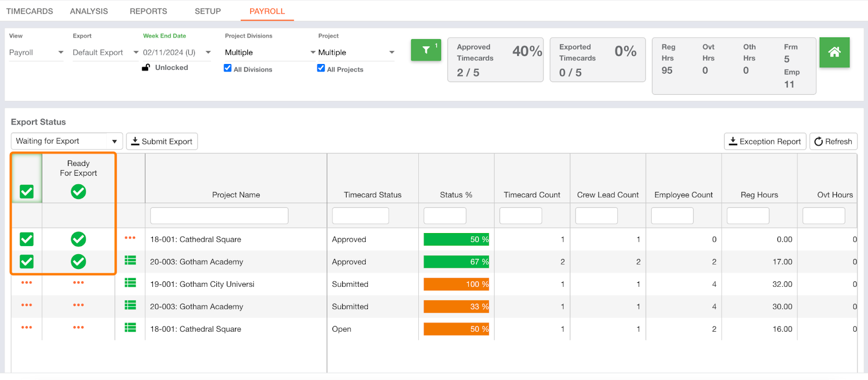Click the Exception Report button
868x380 pixels.
[765, 141]
